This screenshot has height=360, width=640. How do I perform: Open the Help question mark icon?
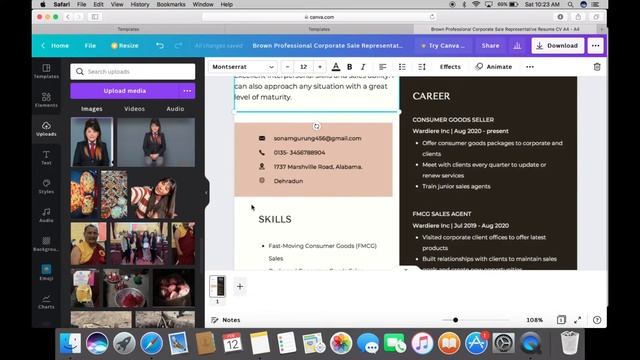(597, 320)
